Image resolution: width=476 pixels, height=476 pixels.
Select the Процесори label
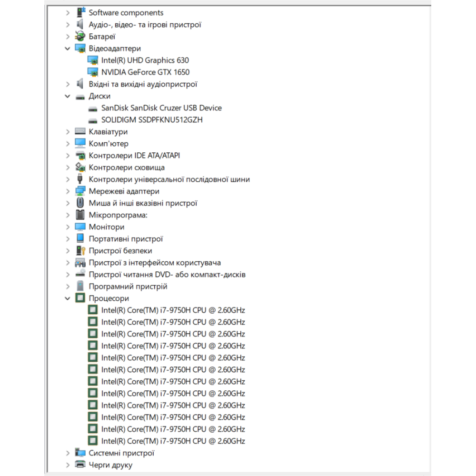point(109,298)
